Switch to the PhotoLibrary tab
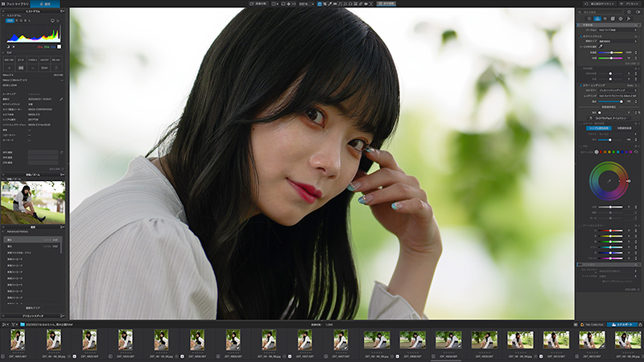The height and width of the screenshot is (362, 644). 14,4
